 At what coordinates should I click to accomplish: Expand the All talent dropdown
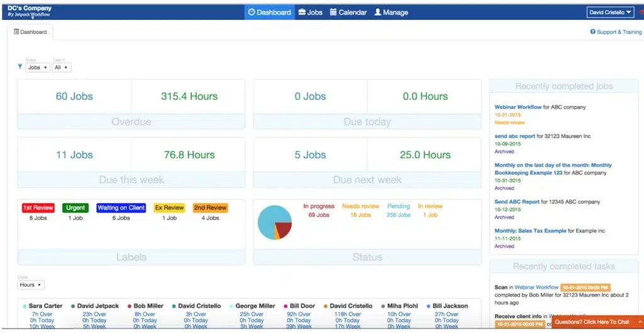(x=62, y=67)
